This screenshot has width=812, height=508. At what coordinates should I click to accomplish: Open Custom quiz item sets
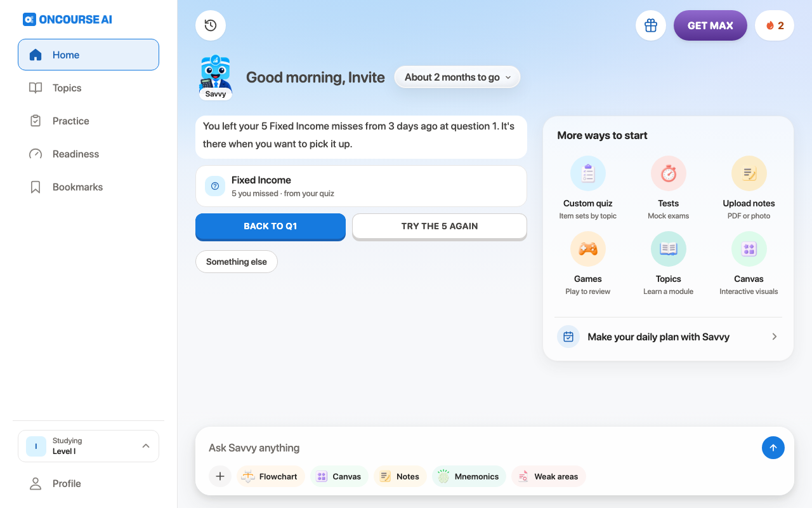[x=588, y=188]
